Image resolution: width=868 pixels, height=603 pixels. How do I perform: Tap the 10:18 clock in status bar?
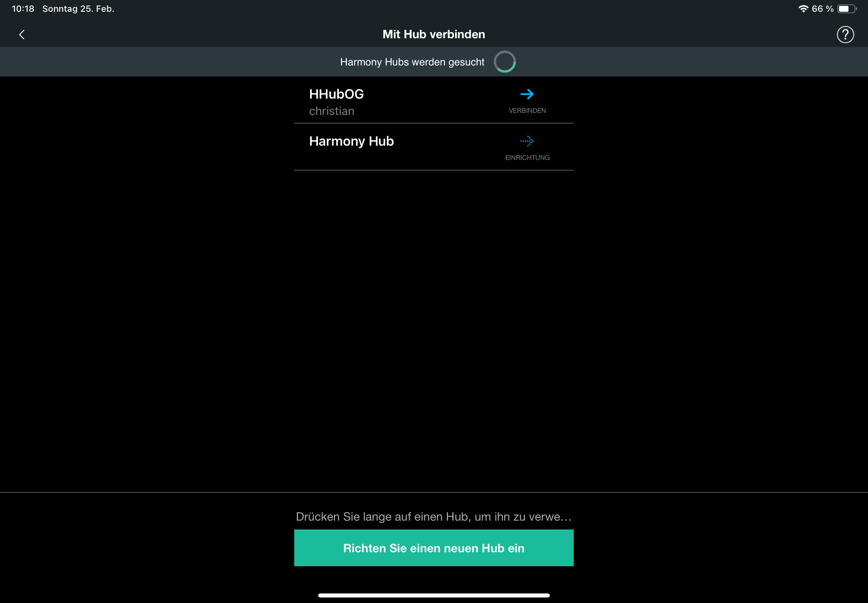click(x=23, y=9)
